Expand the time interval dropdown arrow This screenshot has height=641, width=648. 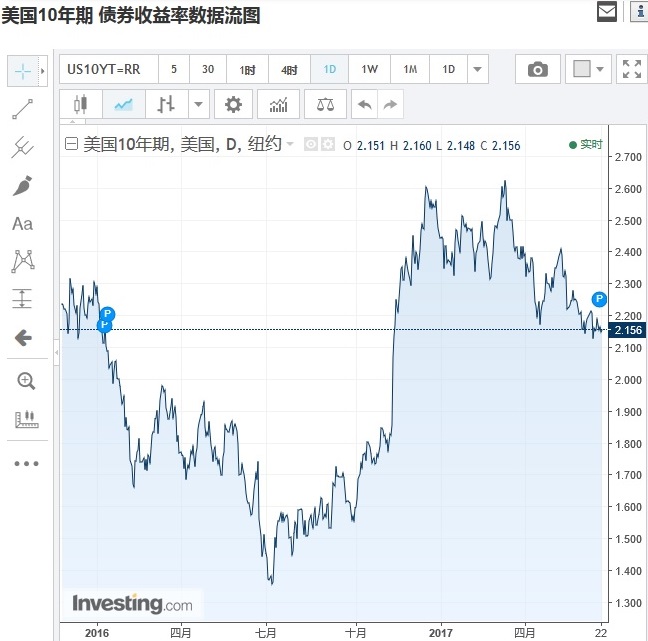(x=477, y=69)
